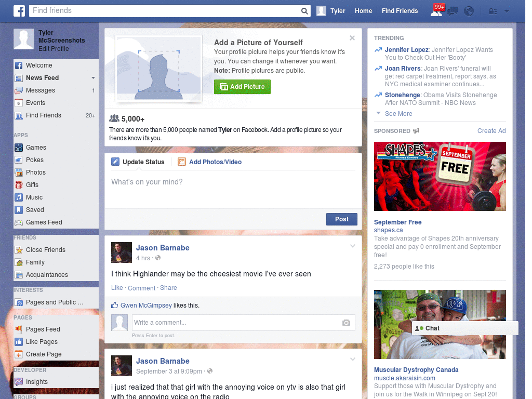Open friend requests icon with 99+ badge
Viewport: 532px width, 399px height.
437,10
